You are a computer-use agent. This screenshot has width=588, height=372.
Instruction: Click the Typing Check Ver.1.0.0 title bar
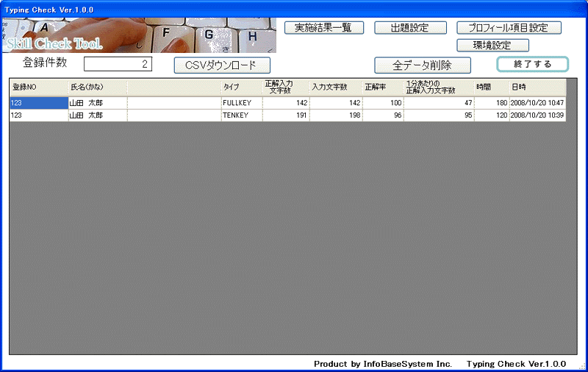294,9
